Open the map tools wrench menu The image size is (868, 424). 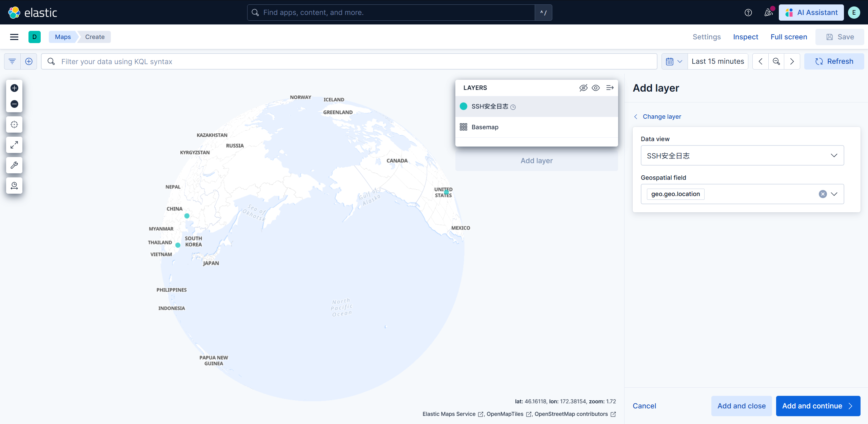click(x=14, y=165)
